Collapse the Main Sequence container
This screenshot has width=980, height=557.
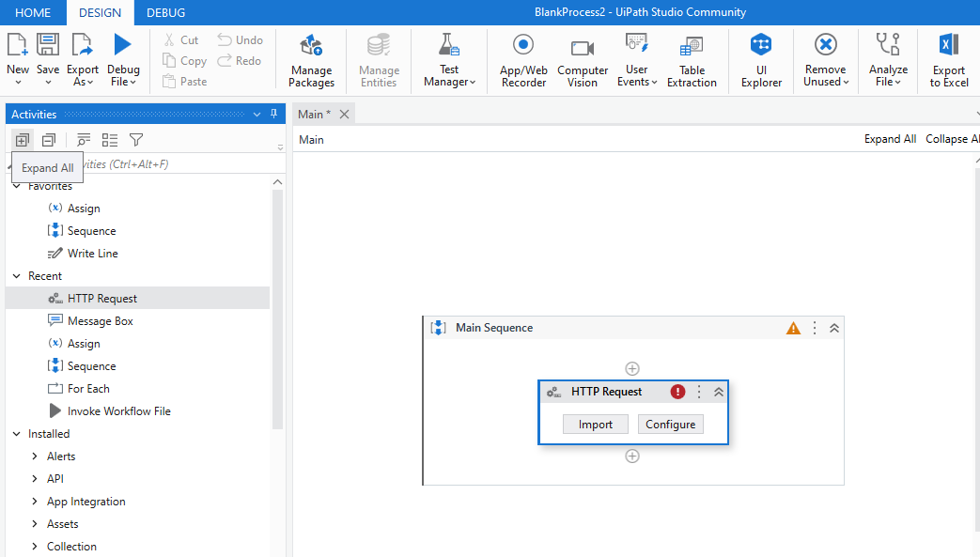pos(834,328)
